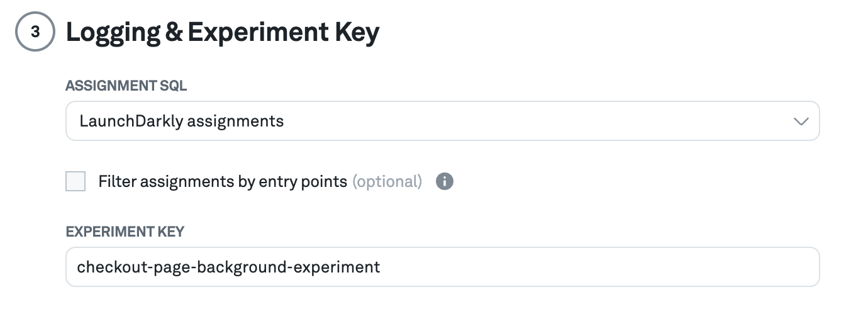
Task: Place cursor after 'experiment' in key field
Action: click(x=381, y=267)
